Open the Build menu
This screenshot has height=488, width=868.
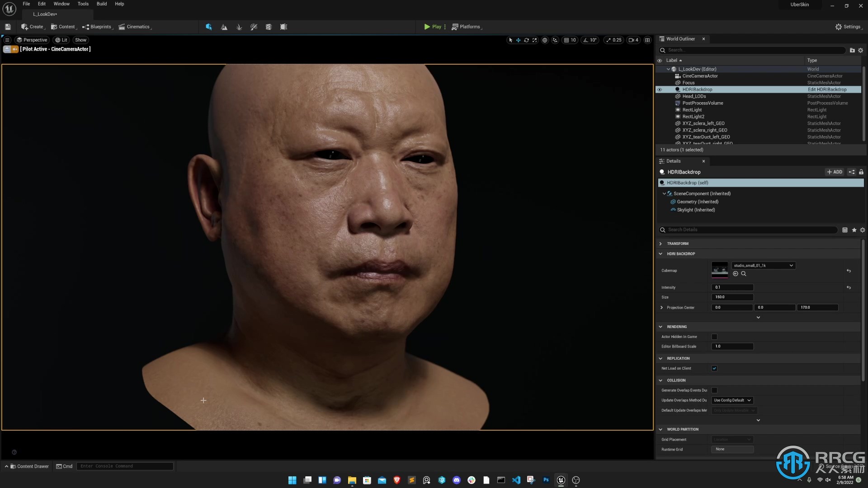[x=102, y=4]
